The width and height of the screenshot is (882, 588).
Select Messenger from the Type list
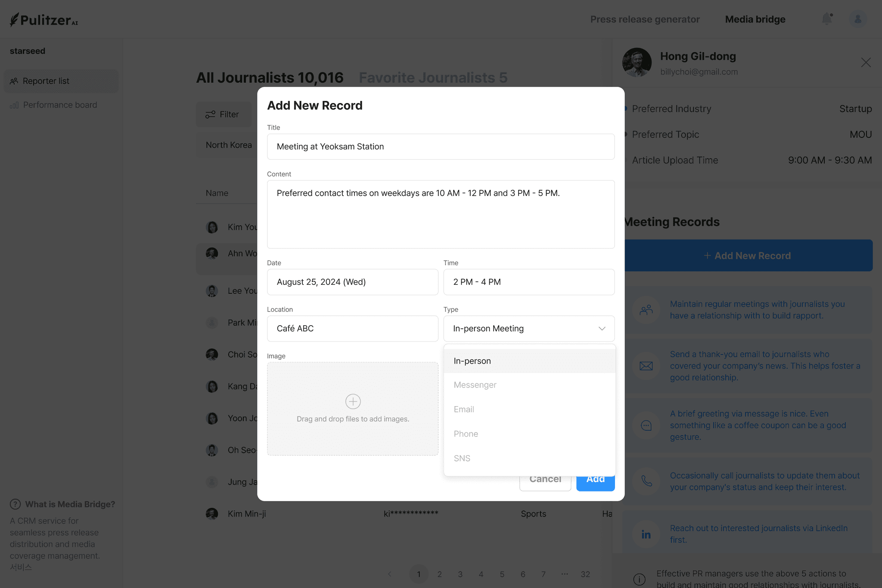point(475,385)
